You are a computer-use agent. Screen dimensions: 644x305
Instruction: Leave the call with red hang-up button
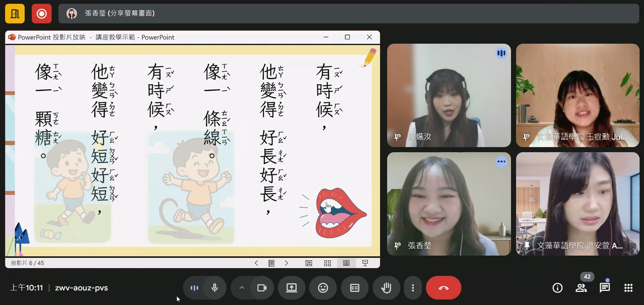[x=444, y=288]
